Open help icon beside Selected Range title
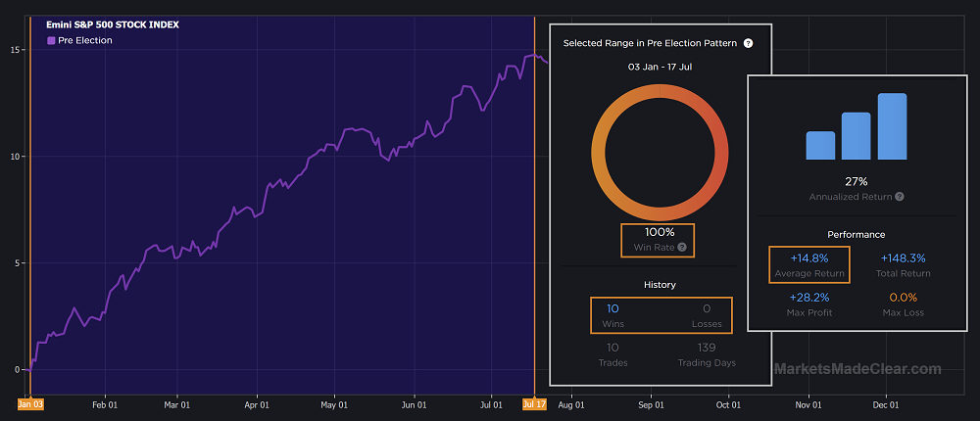980x421 pixels. [x=748, y=44]
